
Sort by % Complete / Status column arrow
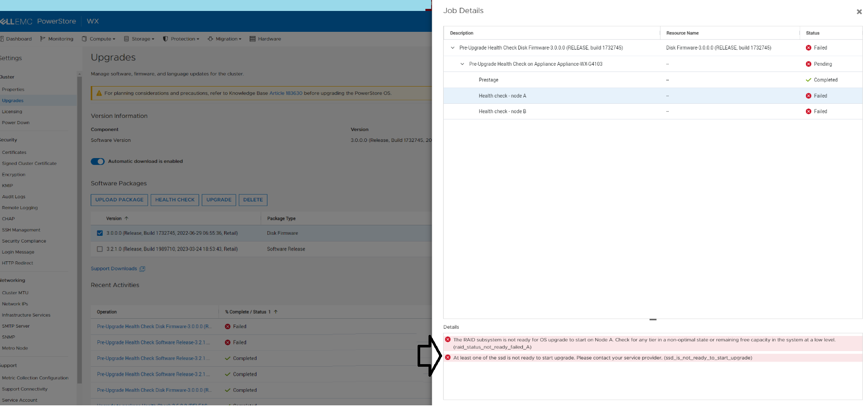tap(276, 312)
